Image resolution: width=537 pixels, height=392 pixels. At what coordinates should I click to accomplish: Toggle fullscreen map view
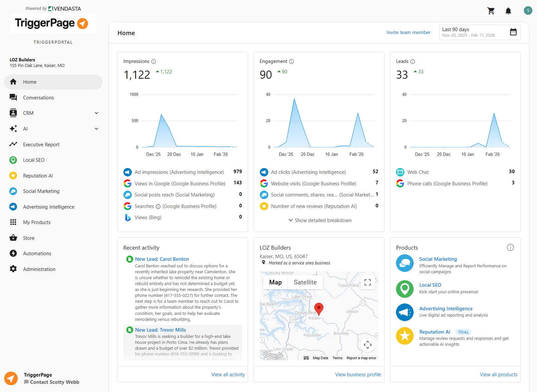tap(368, 282)
